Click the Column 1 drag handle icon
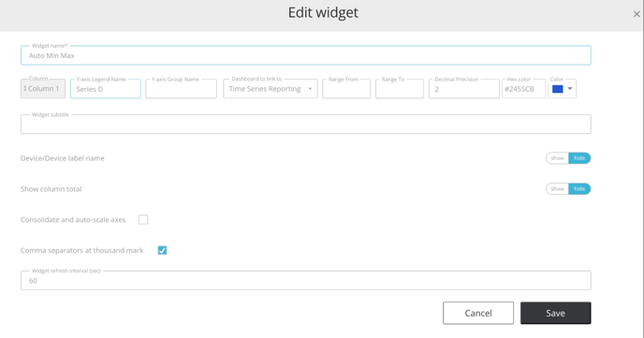The image size is (644, 338). (x=25, y=89)
